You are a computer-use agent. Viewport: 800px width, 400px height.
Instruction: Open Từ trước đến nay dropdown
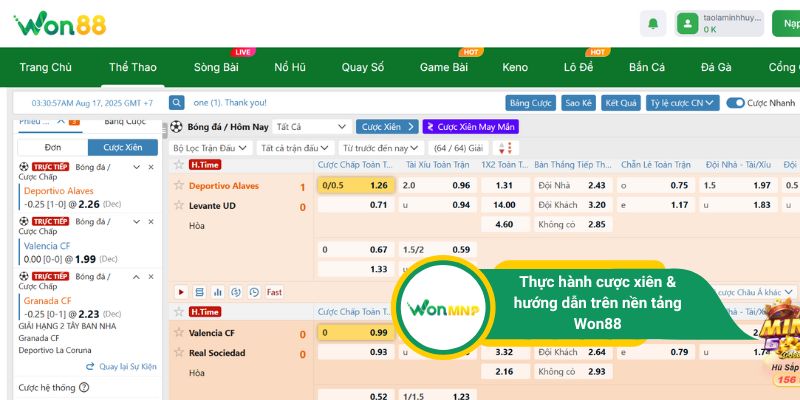coord(381,148)
